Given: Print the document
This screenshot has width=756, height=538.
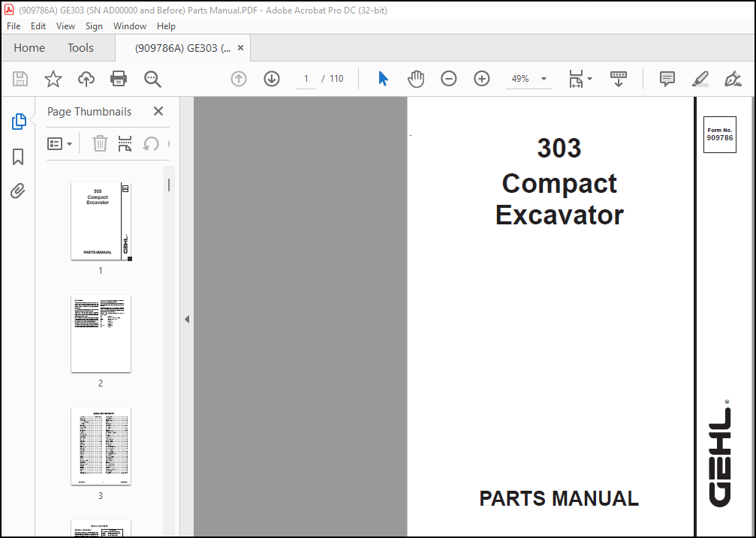Looking at the screenshot, I should click(119, 79).
